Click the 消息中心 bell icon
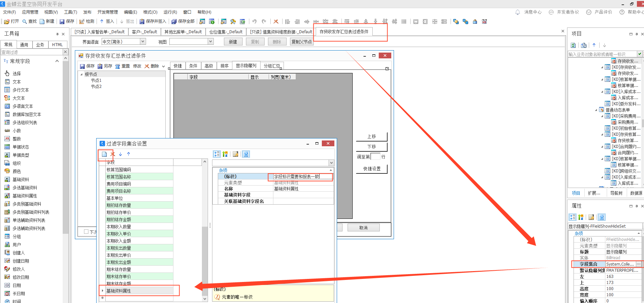Viewport: 644px width, 303px height. [x=518, y=12]
